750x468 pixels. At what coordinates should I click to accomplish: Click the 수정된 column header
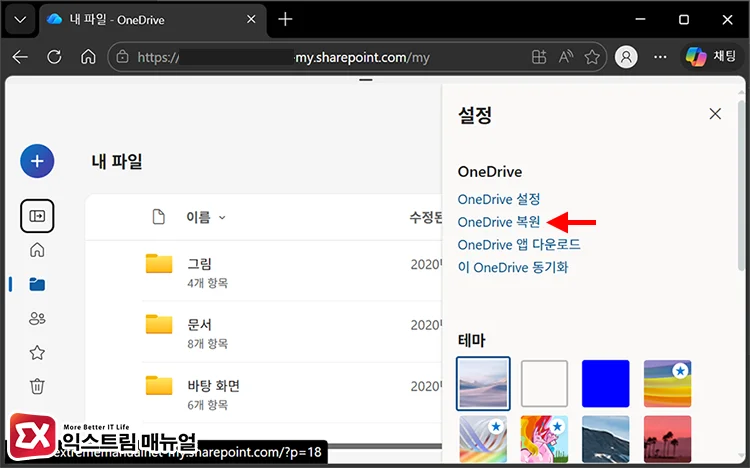click(426, 217)
